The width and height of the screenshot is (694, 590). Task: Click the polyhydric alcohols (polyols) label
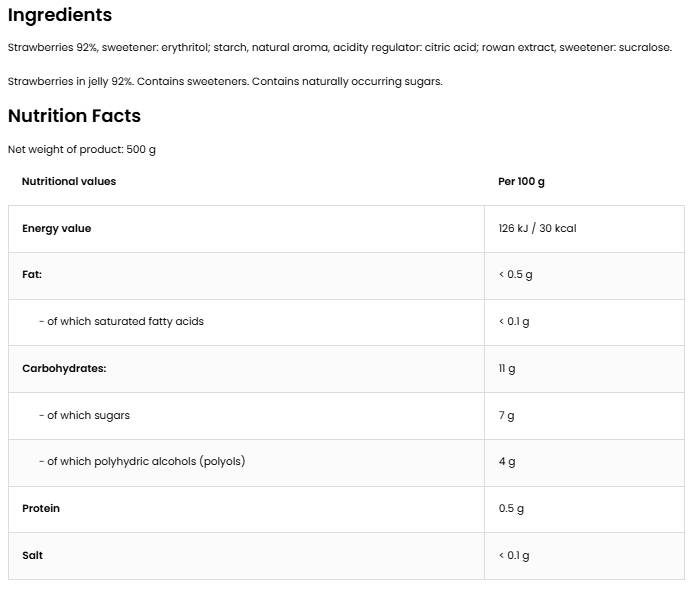pyautogui.click(x=142, y=461)
